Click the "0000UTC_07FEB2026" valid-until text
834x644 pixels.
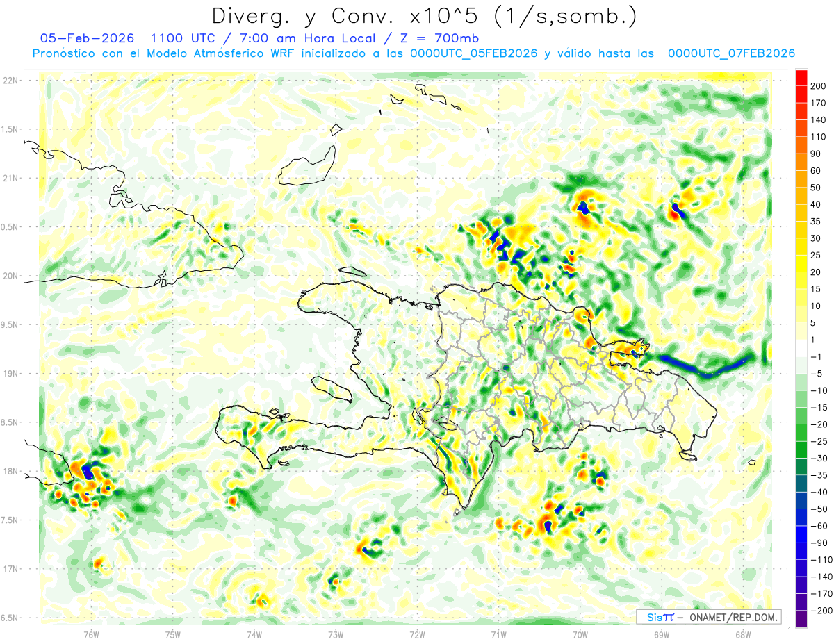coord(731,53)
